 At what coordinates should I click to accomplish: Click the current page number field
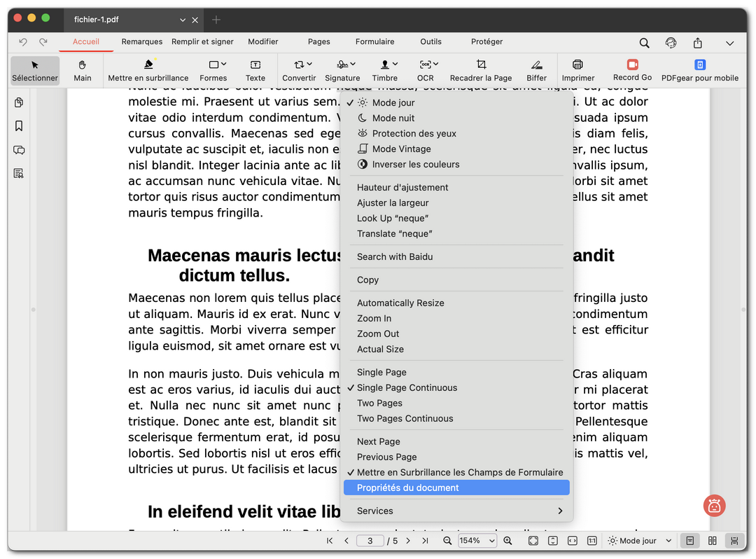point(370,540)
